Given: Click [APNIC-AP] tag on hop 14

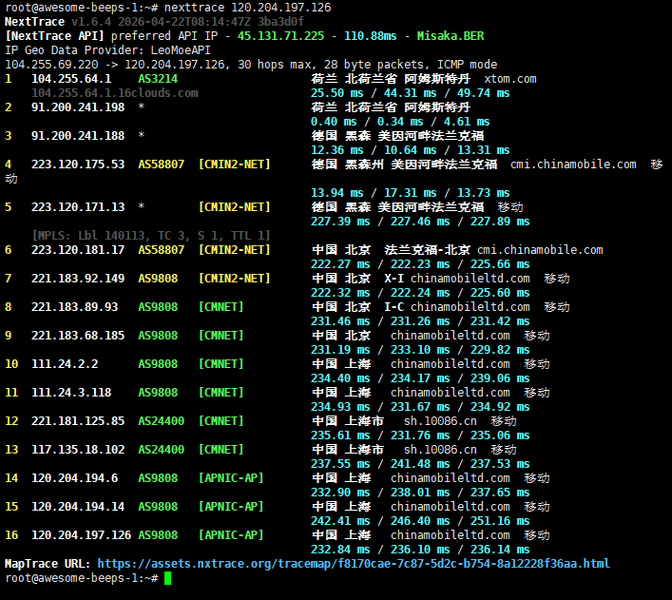Looking at the screenshot, I should point(231,478).
